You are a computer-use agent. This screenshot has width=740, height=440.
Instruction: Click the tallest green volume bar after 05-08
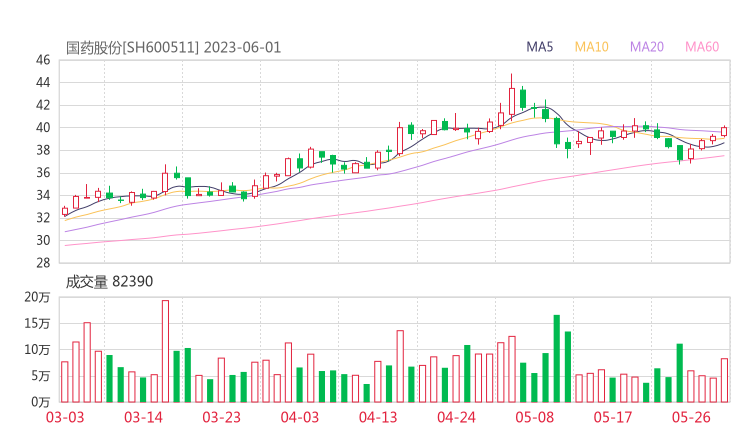click(557, 358)
